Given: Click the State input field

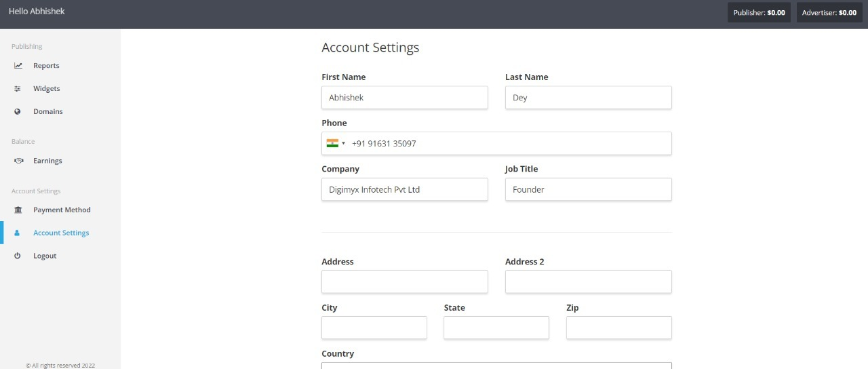Looking at the screenshot, I should 496,328.
